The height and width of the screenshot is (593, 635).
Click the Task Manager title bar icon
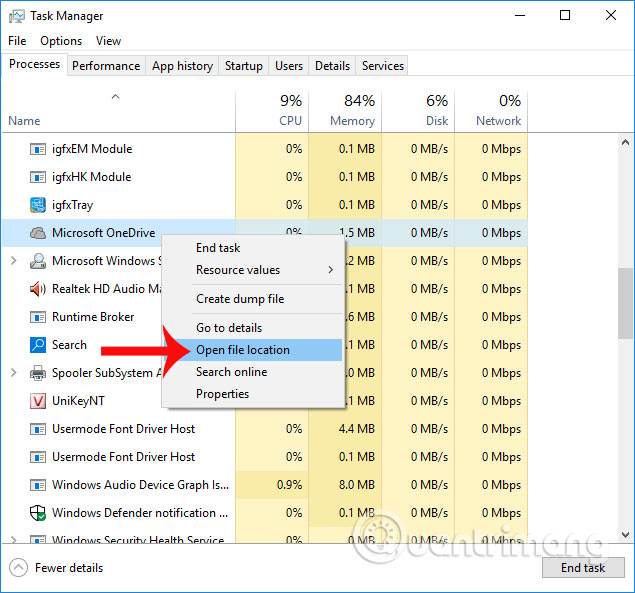pos(17,16)
